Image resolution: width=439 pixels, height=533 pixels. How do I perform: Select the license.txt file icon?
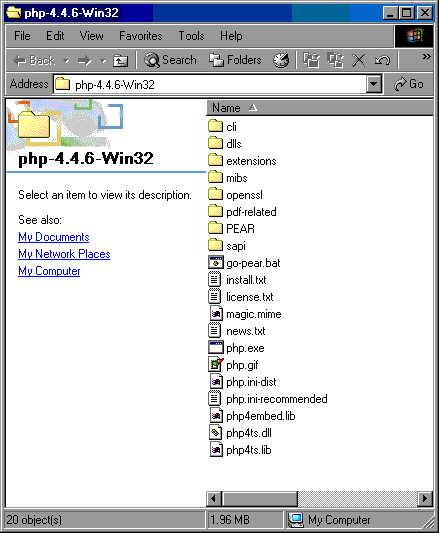point(214,296)
